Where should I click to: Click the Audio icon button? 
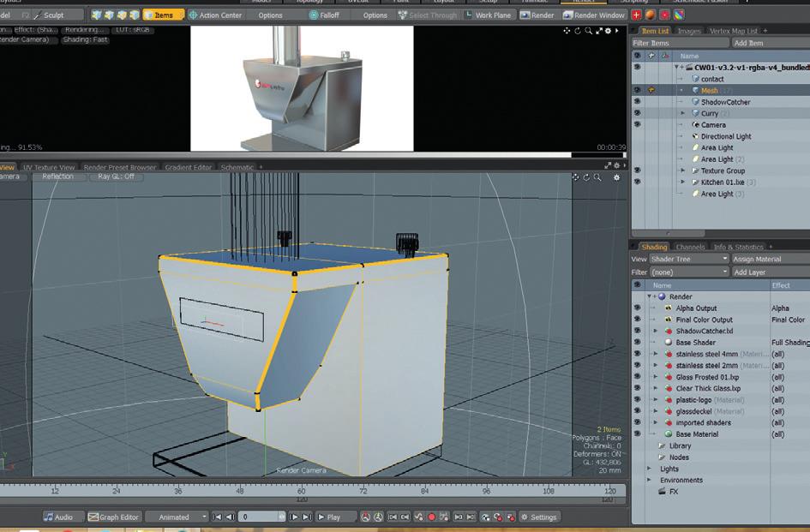tap(63, 517)
